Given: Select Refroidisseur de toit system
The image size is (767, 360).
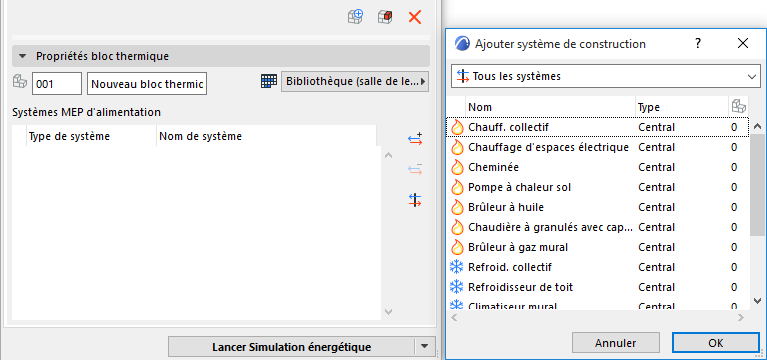Looking at the screenshot, I should (x=598, y=287).
